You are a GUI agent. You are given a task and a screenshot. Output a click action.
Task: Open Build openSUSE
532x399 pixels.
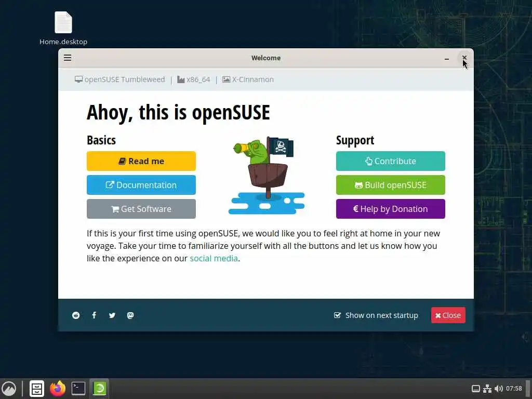pos(391,185)
